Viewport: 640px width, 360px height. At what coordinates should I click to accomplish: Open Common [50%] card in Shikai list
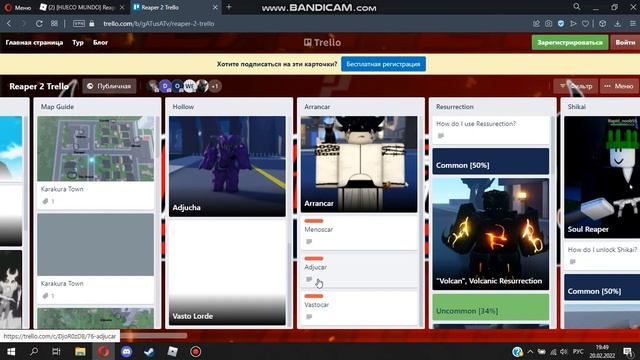tap(602, 287)
